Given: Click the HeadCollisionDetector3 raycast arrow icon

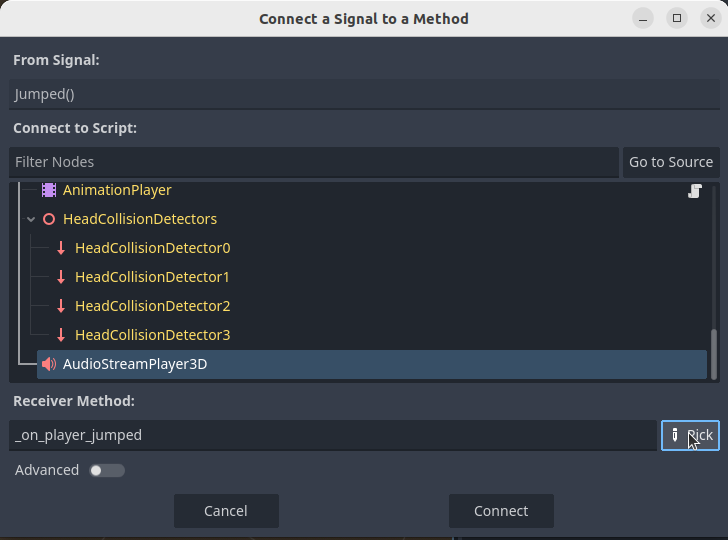Looking at the screenshot, I should [61, 335].
